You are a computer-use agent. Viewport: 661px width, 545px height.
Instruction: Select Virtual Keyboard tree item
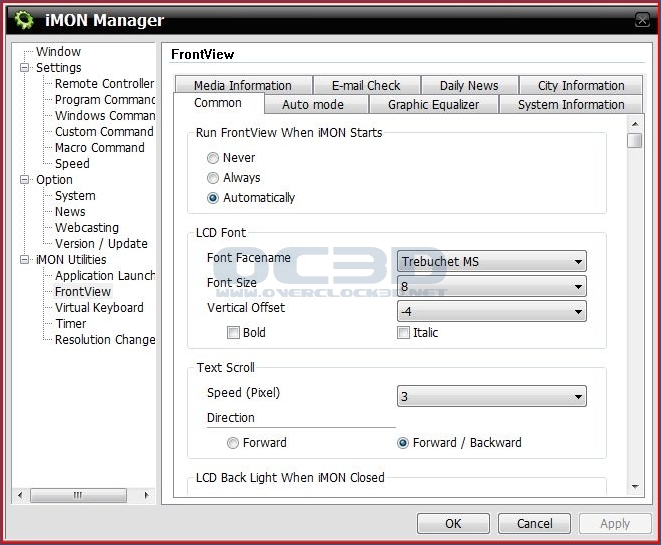[x=99, y=308]
